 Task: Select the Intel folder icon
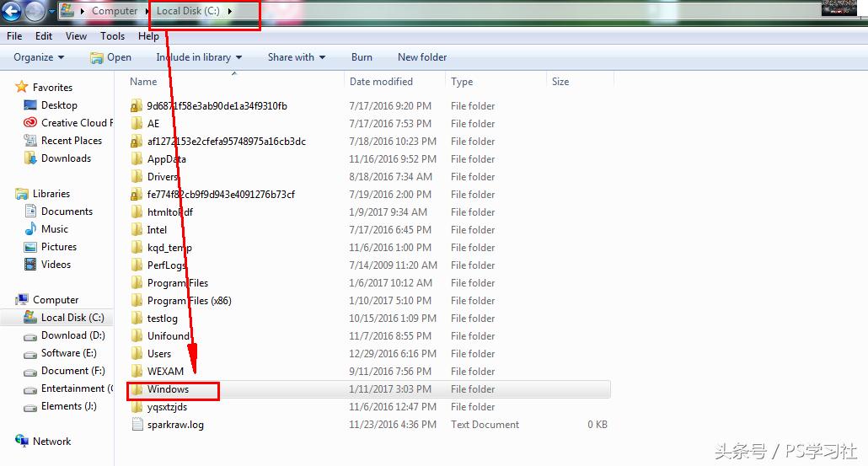pyautogui.click(x=137, y=230)
